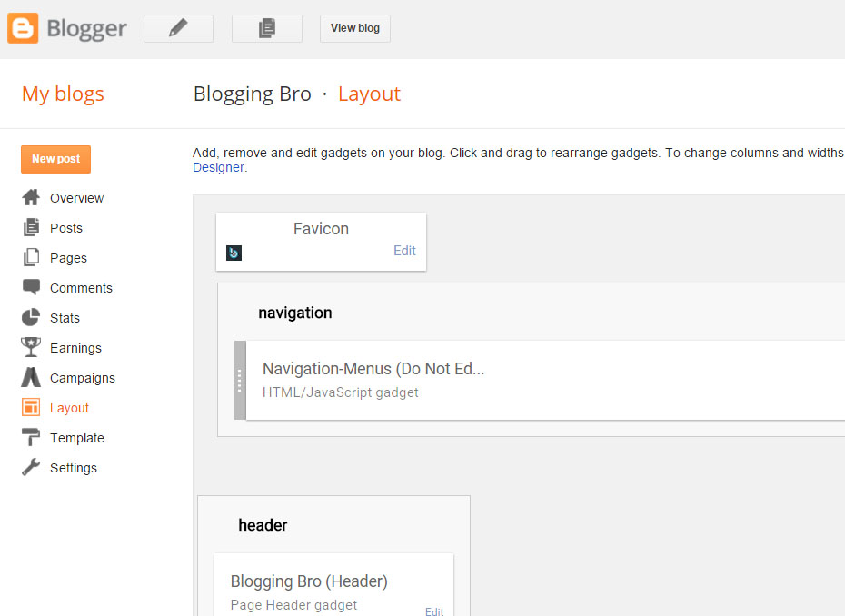
Task: Click the Posts document icon
Action: click(31, 227)
